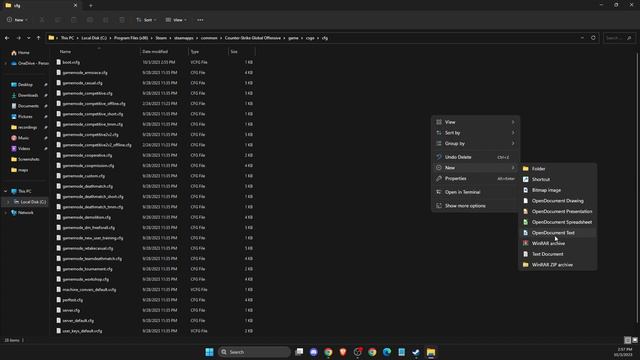
Task: Choose Shortcut in the New submenu
Action: click(557, 179)
